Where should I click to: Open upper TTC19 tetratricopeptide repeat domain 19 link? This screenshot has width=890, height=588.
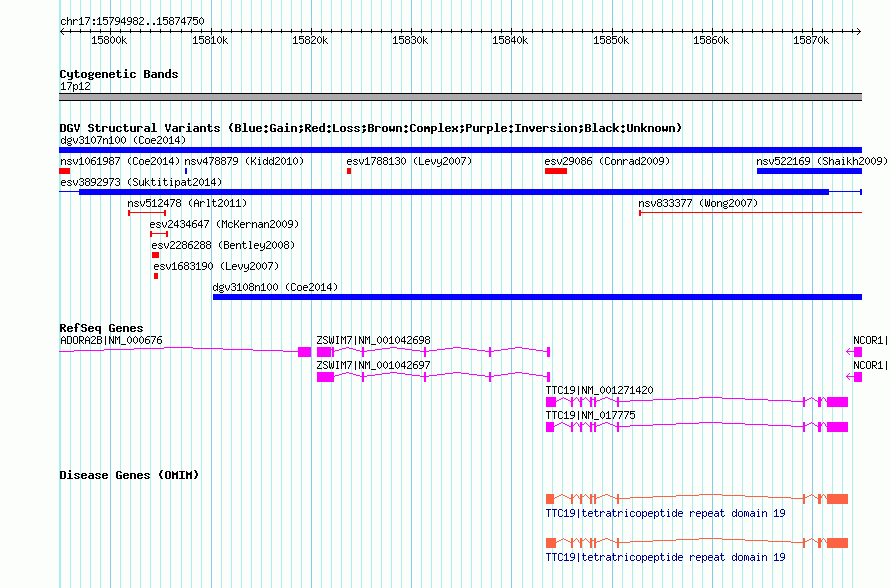[x=665, y=514]
